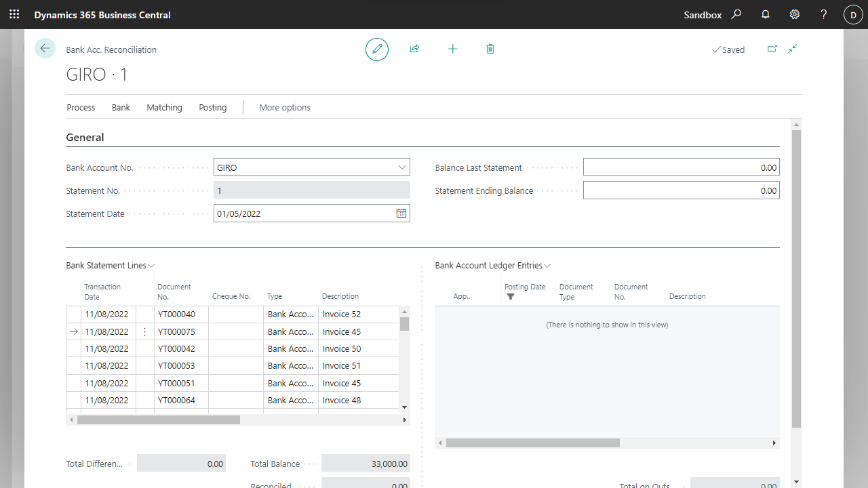Click the Invoice 52 description cell
This screenshot has height=488, width=868.
(x=359, y=314)
